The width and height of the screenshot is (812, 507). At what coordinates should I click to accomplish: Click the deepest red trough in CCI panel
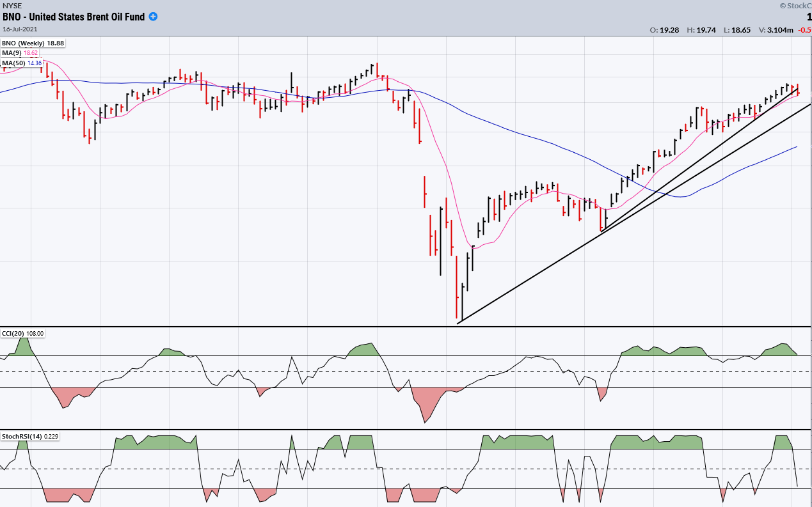tap(425, 421)
